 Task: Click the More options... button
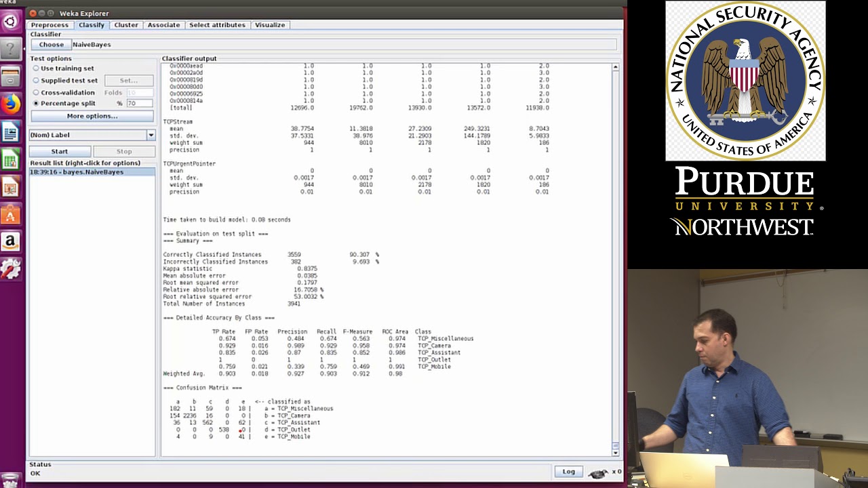(x=92, y=116)
